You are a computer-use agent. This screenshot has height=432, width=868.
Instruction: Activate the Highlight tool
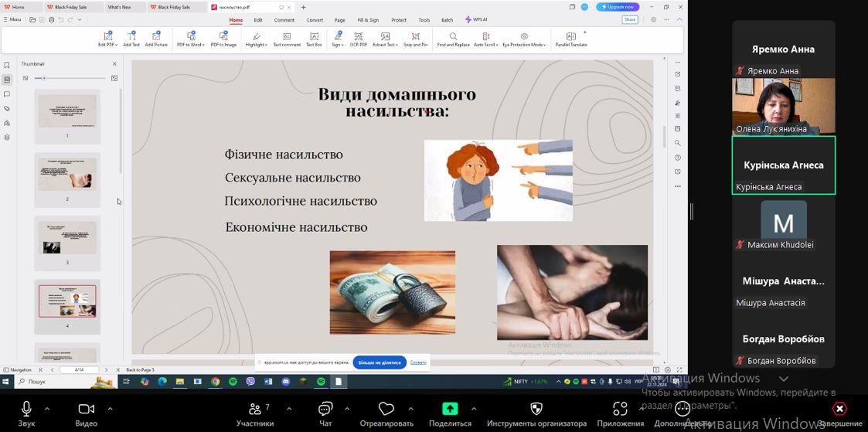click(x=256, y=39)
